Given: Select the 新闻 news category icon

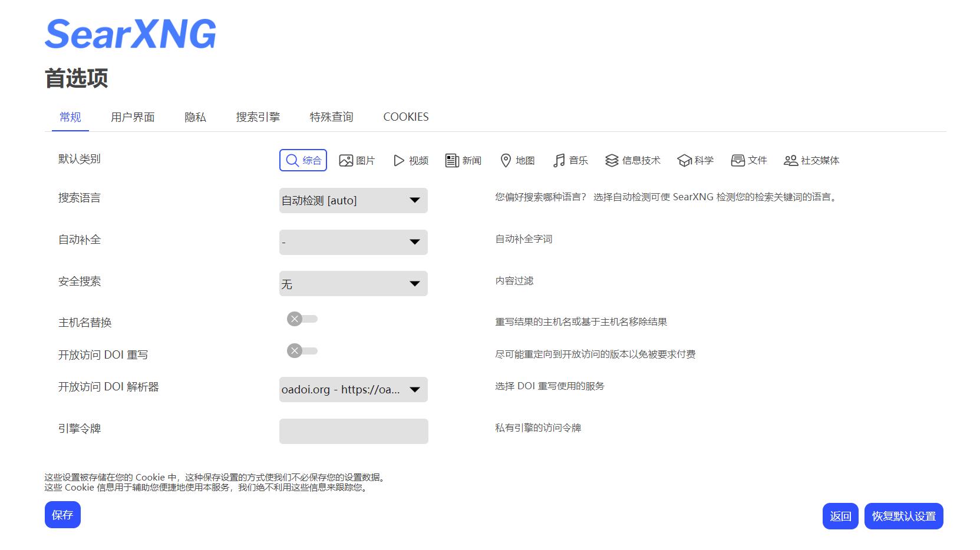Looking at the screenshot, I should (452, 160).
